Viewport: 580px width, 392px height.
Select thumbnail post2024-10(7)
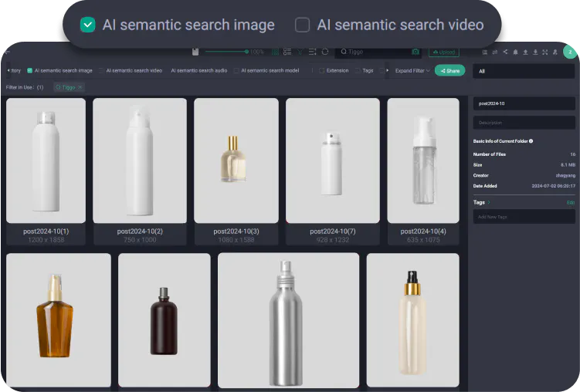[x=333, y=161]
